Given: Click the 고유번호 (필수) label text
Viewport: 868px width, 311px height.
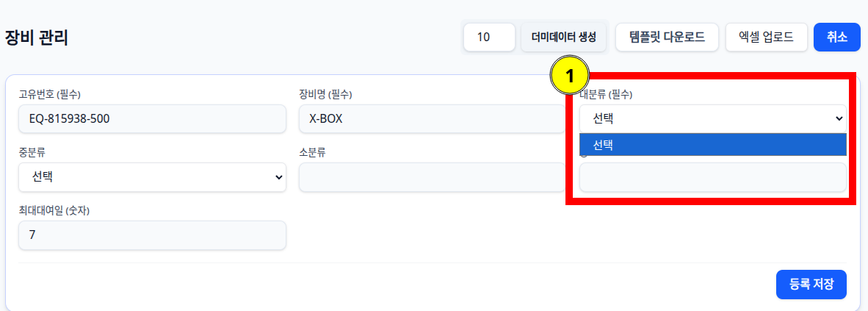Looking at the screenshot, I should (50, 94).
